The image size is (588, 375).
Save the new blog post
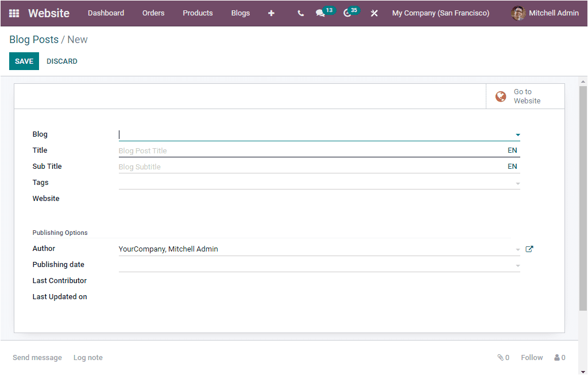point(24,61)
